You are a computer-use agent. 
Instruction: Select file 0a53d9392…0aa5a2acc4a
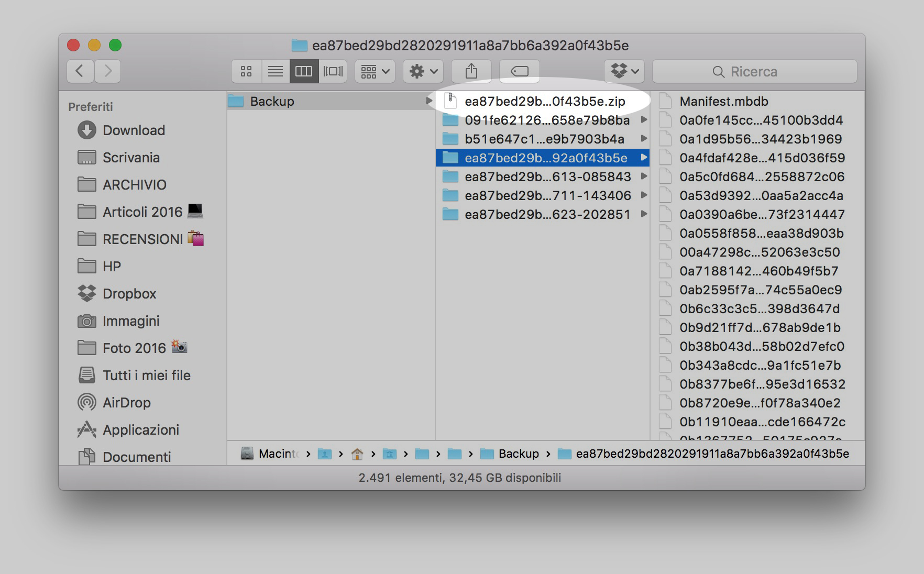757,195
